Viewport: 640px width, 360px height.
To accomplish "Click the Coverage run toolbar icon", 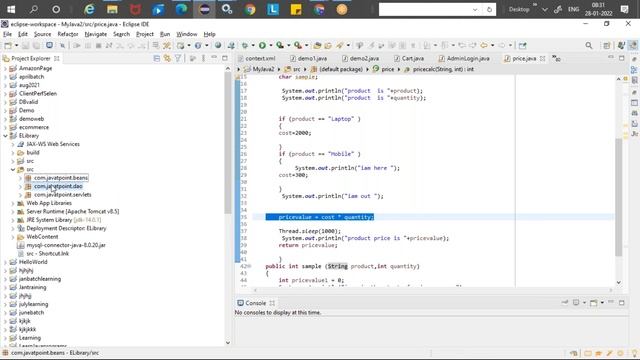I will point(280,45).
